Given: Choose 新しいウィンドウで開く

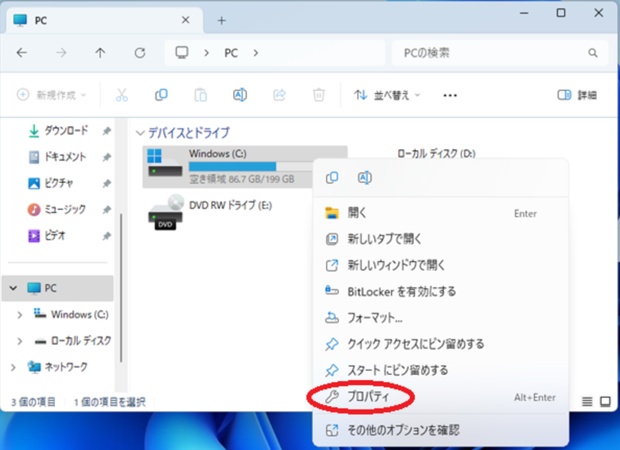Looking at the screenshot, I should point(440,265).
